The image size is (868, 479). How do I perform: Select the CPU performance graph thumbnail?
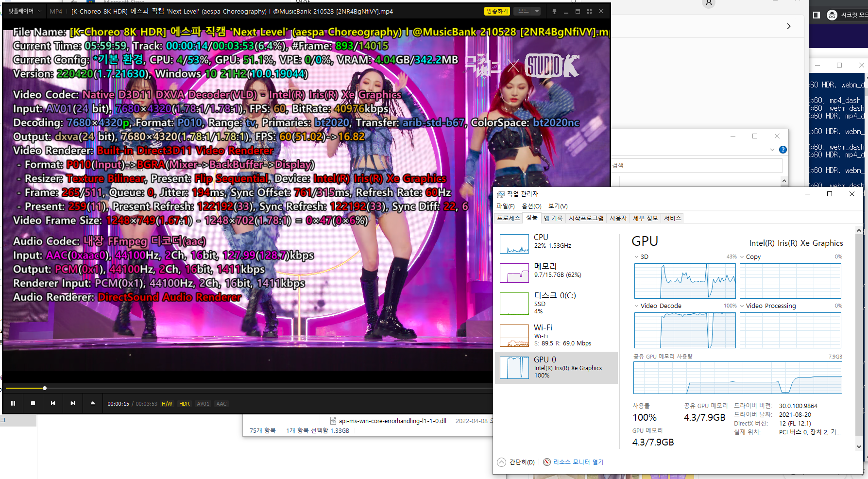tap(514, 244)
